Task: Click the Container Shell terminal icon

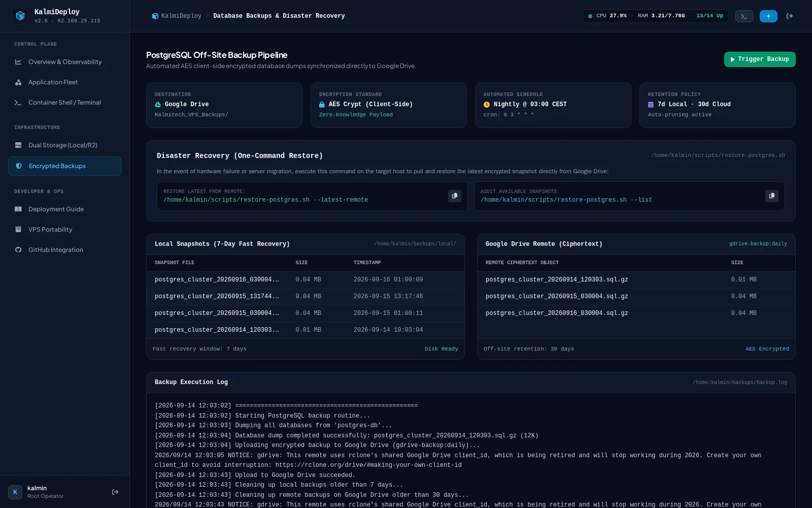Action: (x=18, y=103)
